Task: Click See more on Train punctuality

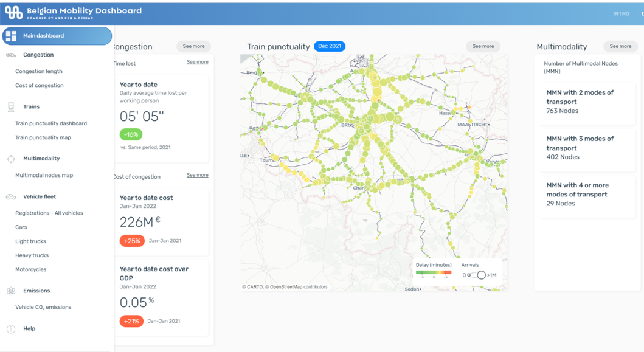Action: (x=483, y=46)
